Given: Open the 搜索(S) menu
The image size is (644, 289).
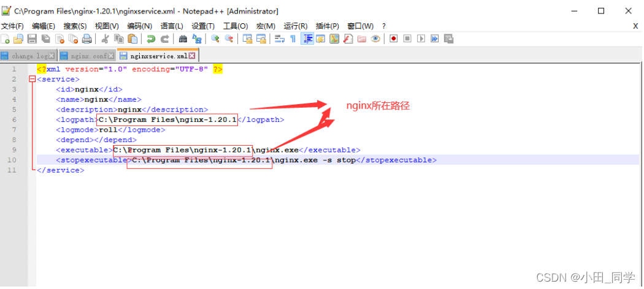Looking at the screenshot, I should pyautogui.click(x=75, y=26).
